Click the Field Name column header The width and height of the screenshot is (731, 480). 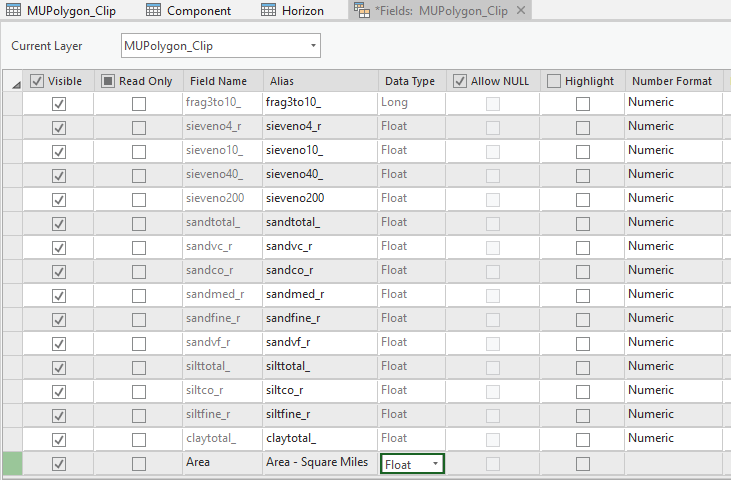click(218, 81)
